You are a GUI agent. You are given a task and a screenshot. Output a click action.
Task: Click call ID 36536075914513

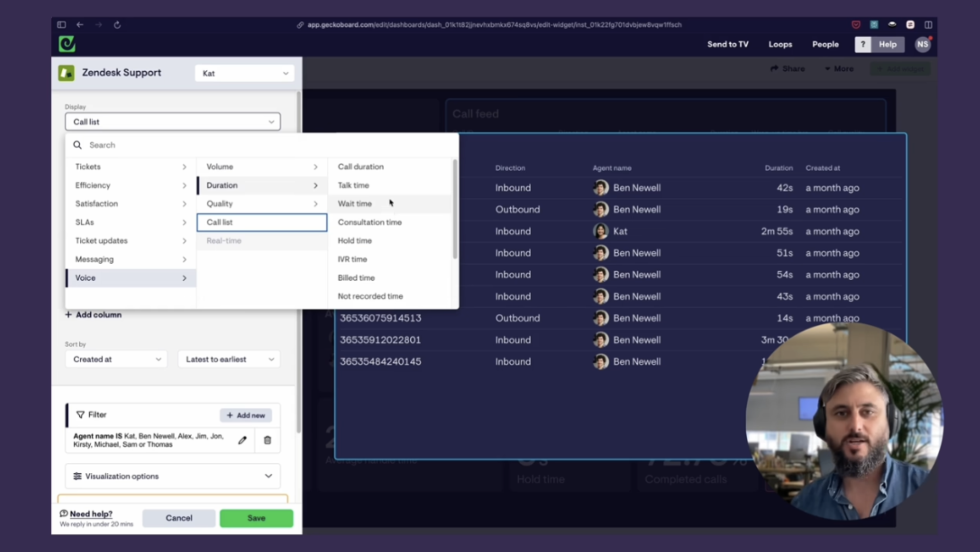[x=380, y=318]
